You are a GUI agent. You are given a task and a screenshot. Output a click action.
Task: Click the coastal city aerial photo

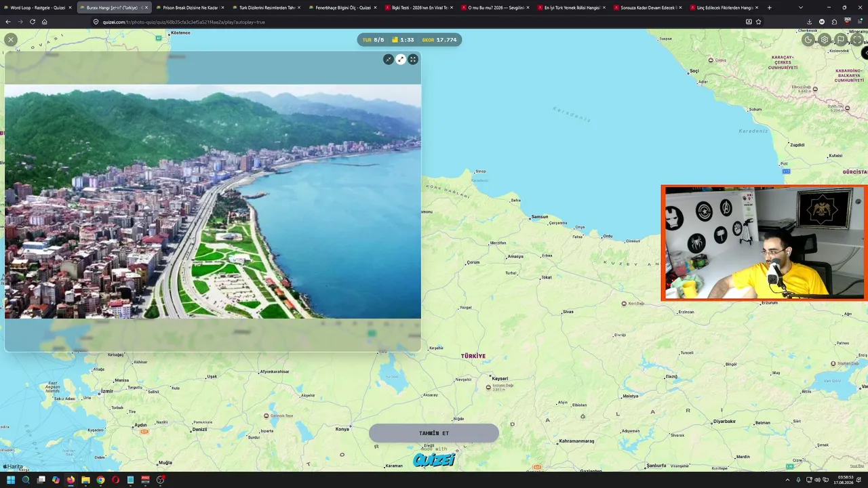(213, 201)
